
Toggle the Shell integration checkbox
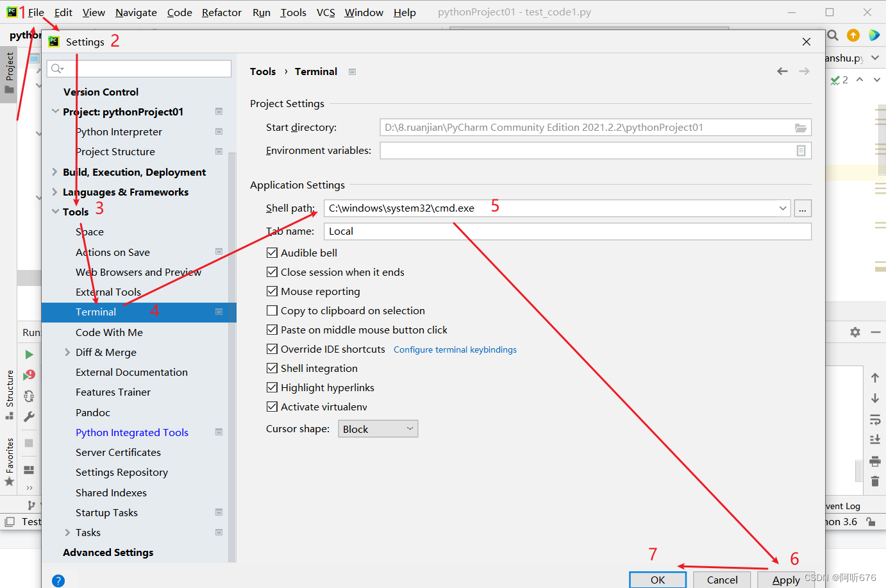coord(272,368)
